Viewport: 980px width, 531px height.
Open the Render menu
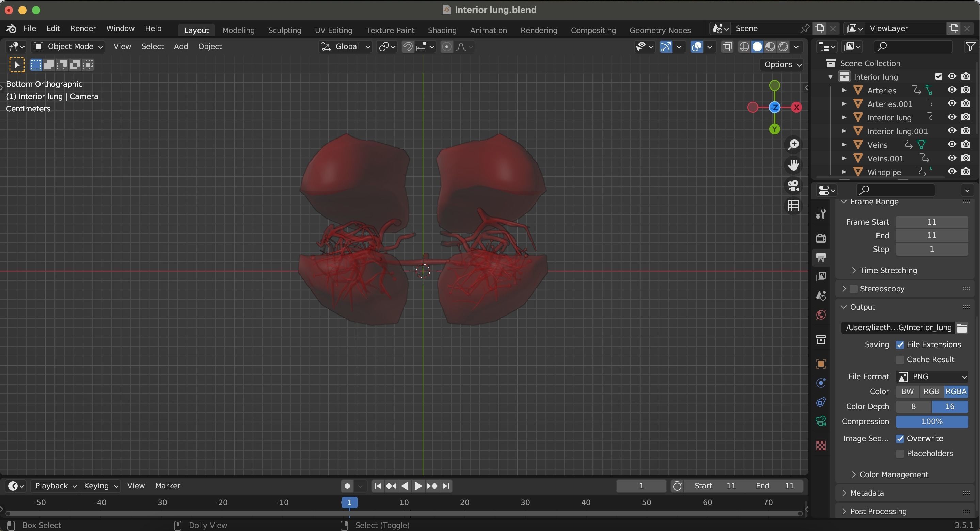click(83, 28)
